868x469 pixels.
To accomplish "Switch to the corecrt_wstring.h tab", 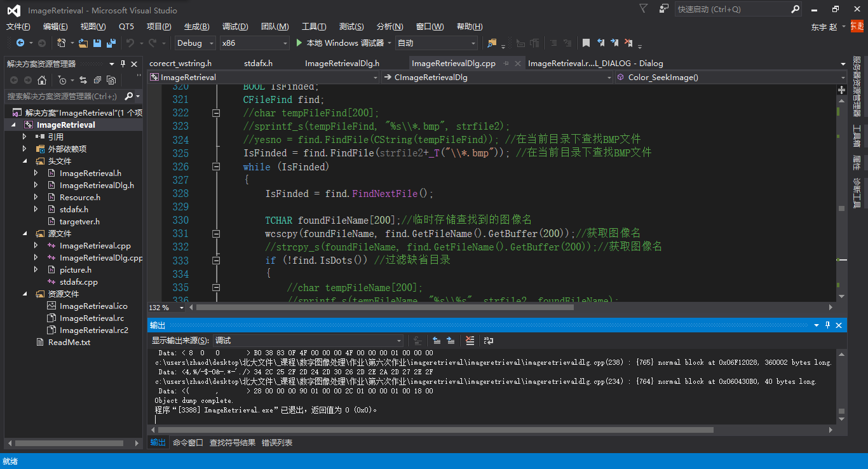I will (x=180, y=63).
